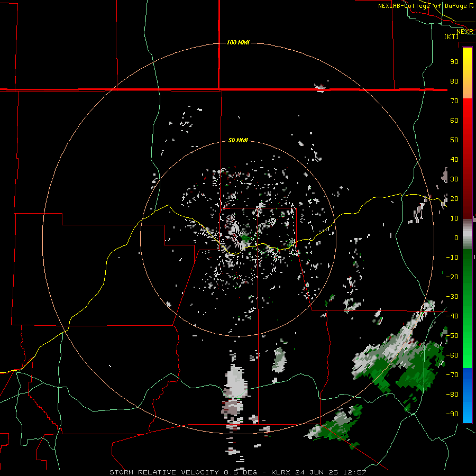Pick the green inbound segment of color bar
The image size is (476, 476).
(x=467, y=308)
